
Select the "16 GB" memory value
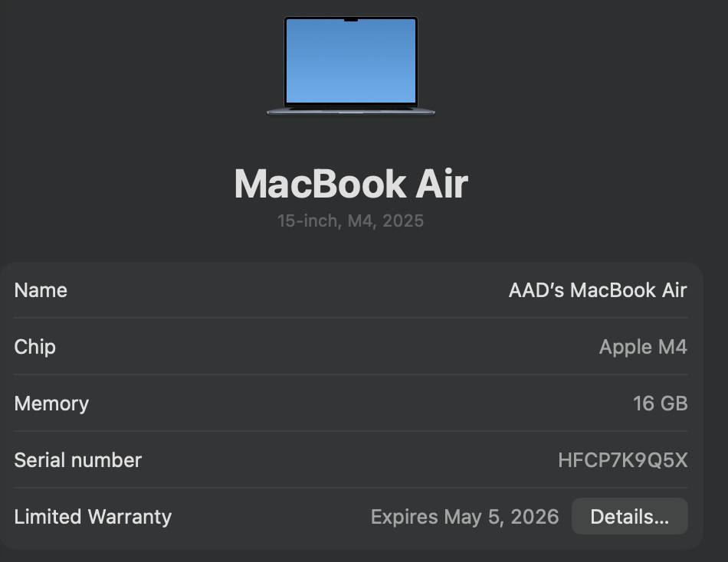pos(660,404)
